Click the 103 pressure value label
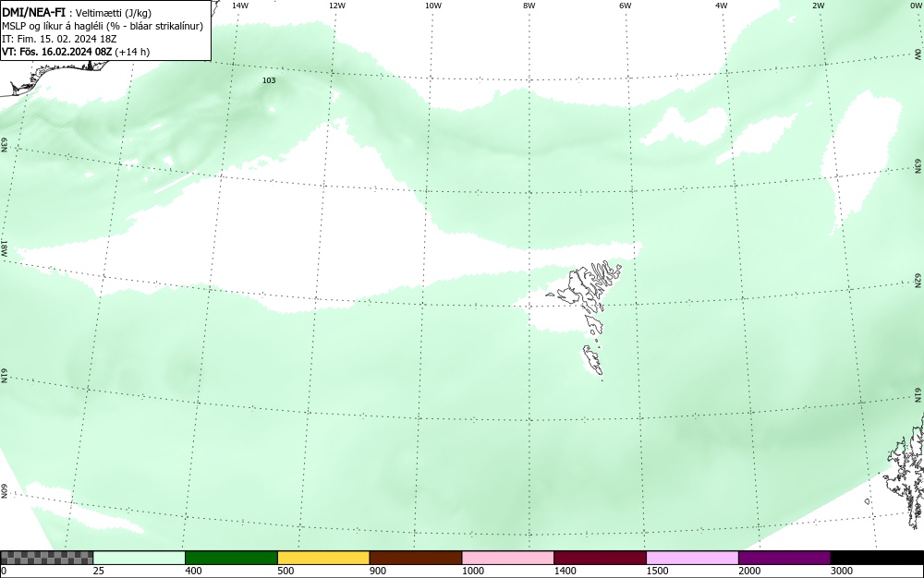 pyautogui.click(x=269, y=80)
